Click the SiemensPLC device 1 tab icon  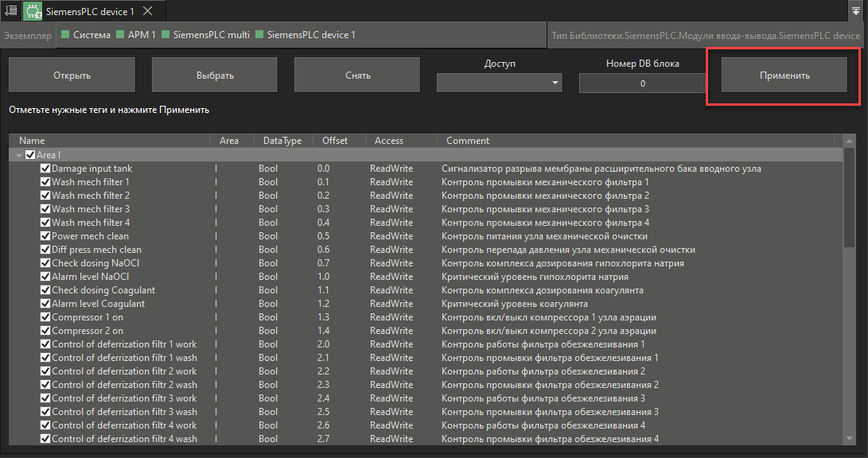33,11
